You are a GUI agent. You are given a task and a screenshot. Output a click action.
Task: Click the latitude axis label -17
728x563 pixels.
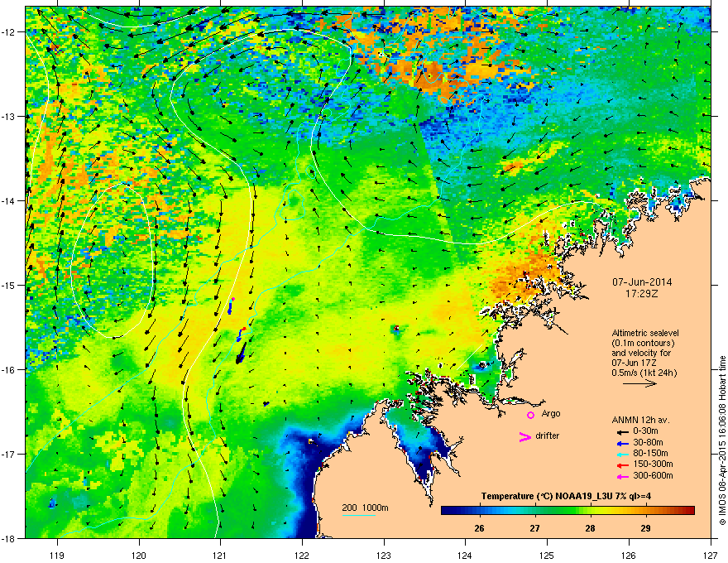pyautogui.click(x=8, y=455)
